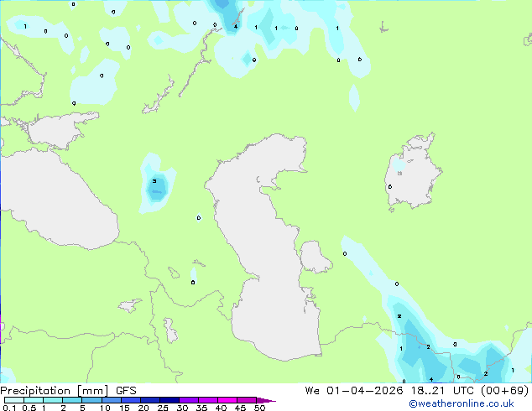
Task: Click the 0.1 to 0.5 mm legend swatch
Action: (14, 400)
